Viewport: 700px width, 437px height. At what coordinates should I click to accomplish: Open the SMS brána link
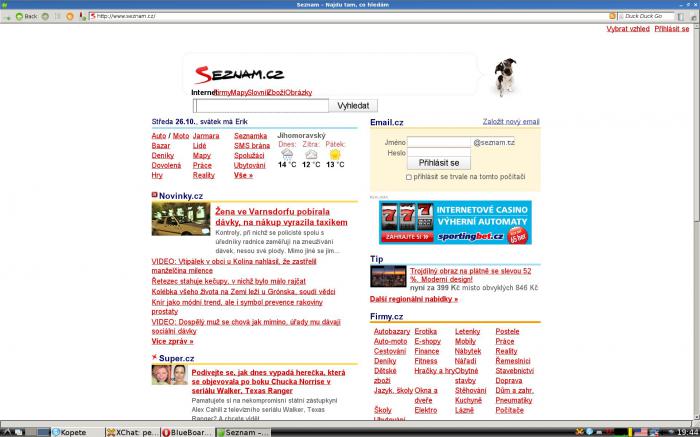pyautogui.click(x=252, y=146)
